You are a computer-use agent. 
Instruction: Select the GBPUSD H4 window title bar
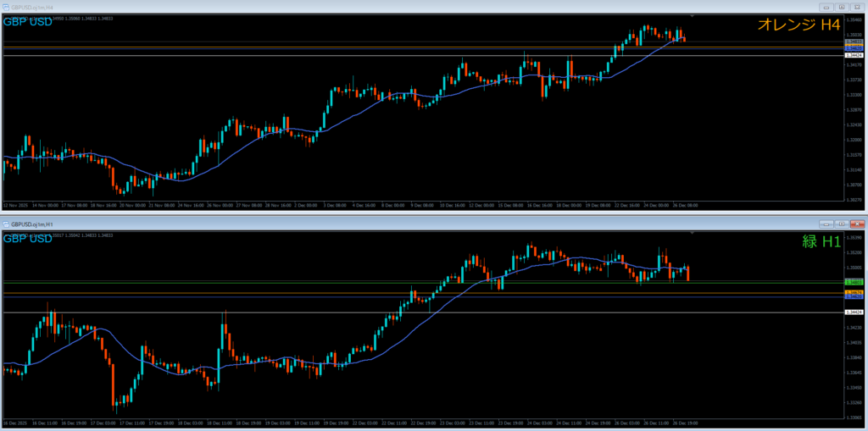coord(339,7)
